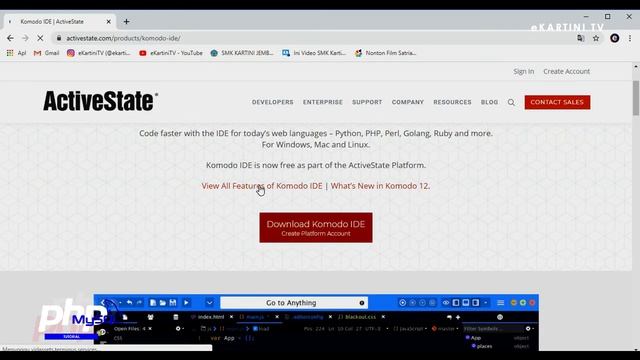Click the site search magnifier icon

(x=511, y=102)
